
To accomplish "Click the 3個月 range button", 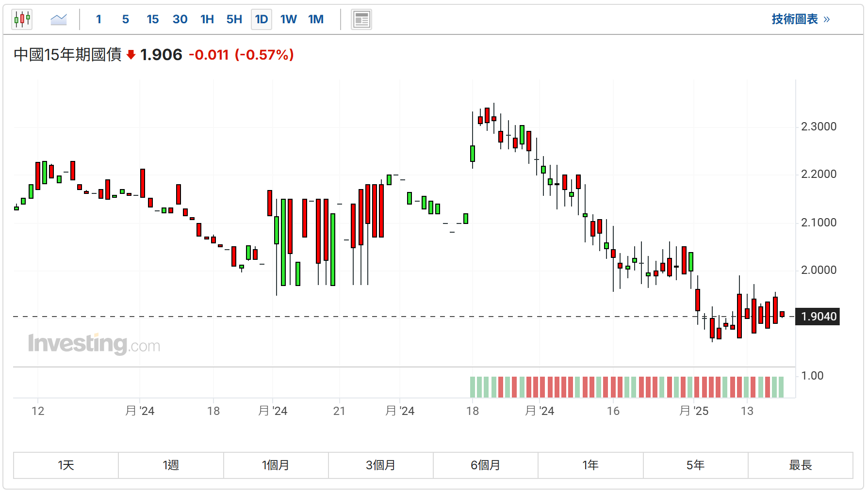I will (381, 465).
